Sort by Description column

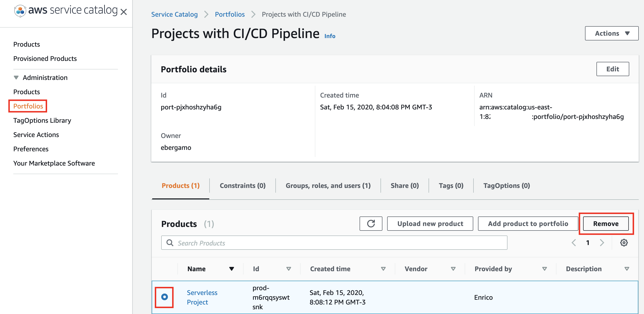coord(626,269)
